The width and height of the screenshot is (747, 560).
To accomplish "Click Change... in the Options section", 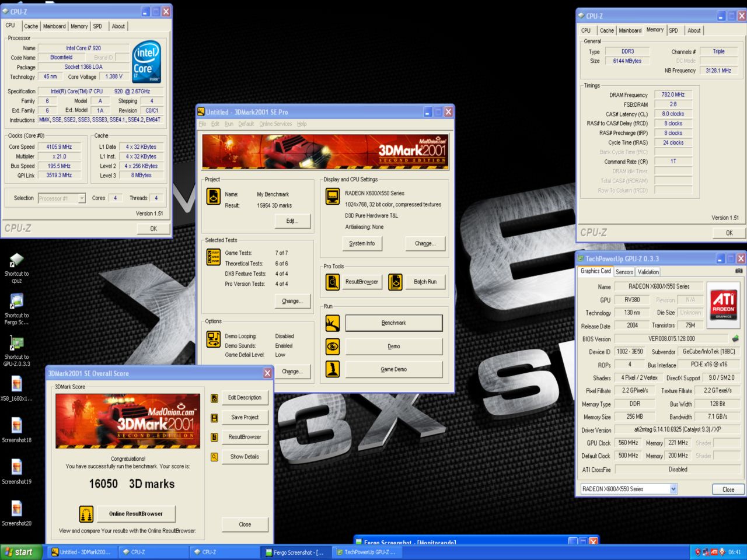I will point(292,371).
